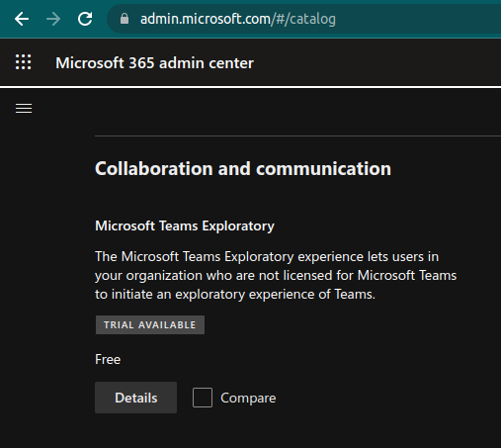
Task: View site info via the padlock icon
Action: click(125, 19)
